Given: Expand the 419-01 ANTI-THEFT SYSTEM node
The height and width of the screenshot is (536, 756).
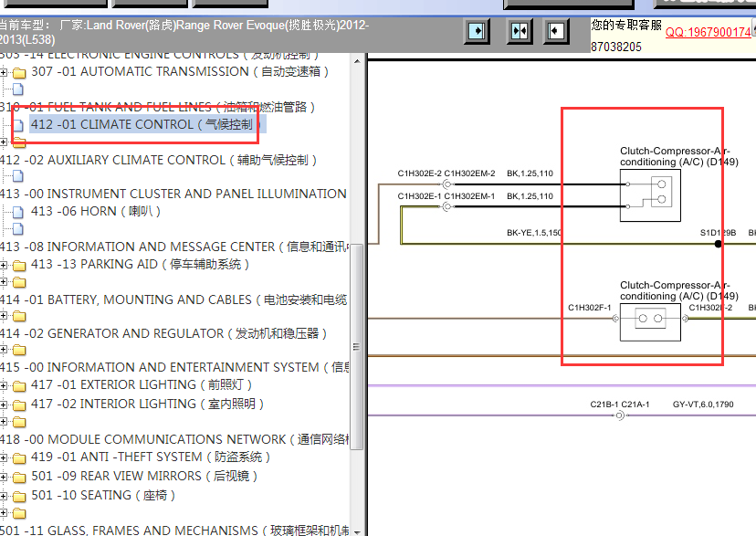Looking at the screenshot, I should click(x=4, y=457).
